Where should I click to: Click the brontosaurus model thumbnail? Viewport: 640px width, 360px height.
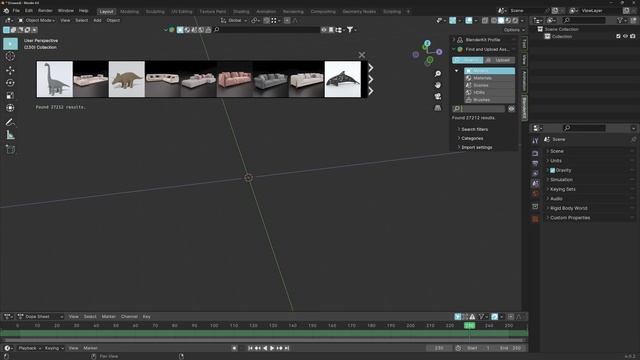(55, 79)
